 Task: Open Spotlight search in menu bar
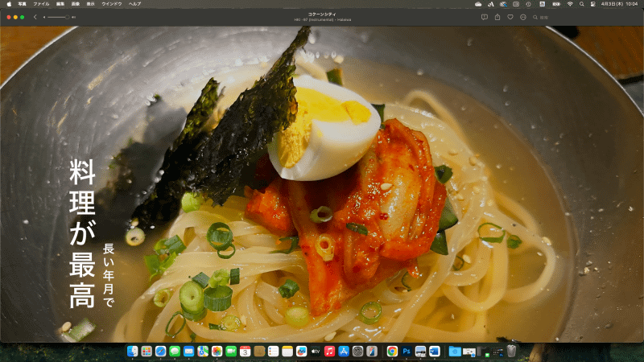tap(581, 4)
